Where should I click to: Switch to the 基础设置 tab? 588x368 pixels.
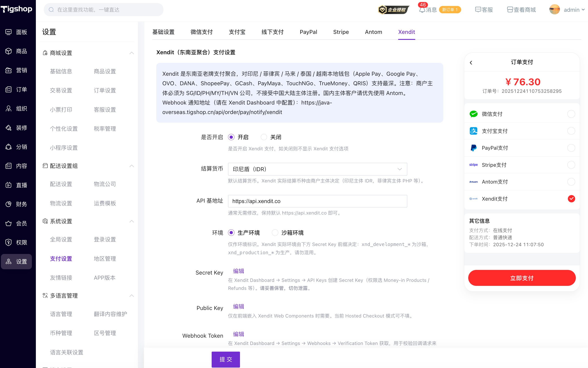point(163,32)
